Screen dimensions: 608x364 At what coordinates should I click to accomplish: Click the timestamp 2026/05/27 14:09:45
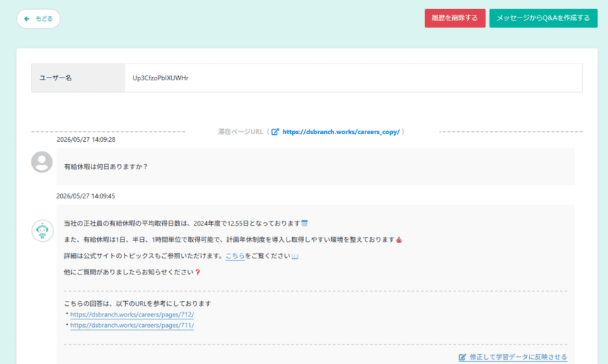86,196
